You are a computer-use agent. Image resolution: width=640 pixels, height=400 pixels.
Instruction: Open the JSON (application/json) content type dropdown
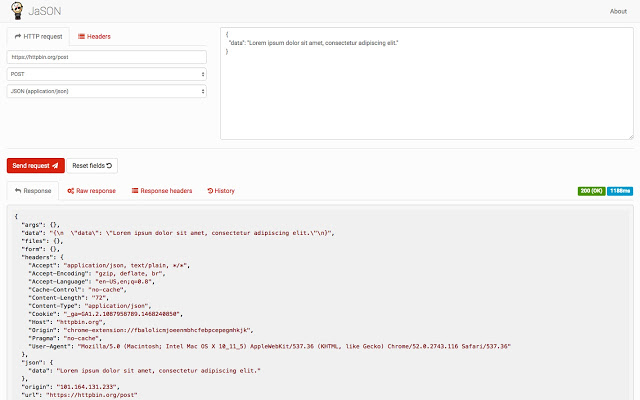click(107, 91)
